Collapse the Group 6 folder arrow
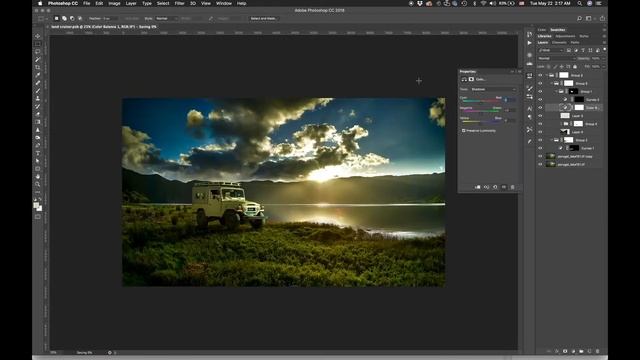 coord(547,75)
